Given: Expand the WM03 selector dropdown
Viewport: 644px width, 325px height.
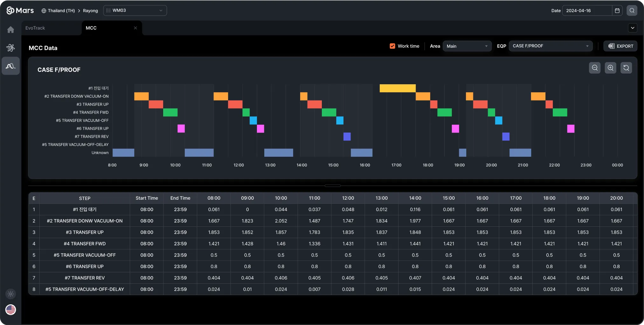Looking at the screenshot, I should [x=135, y=10].
